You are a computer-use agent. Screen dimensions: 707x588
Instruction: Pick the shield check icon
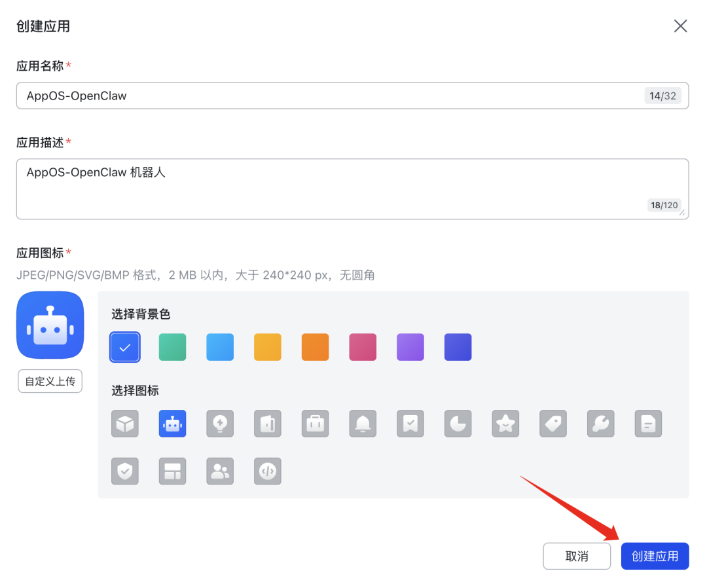(x=125, y=471)
